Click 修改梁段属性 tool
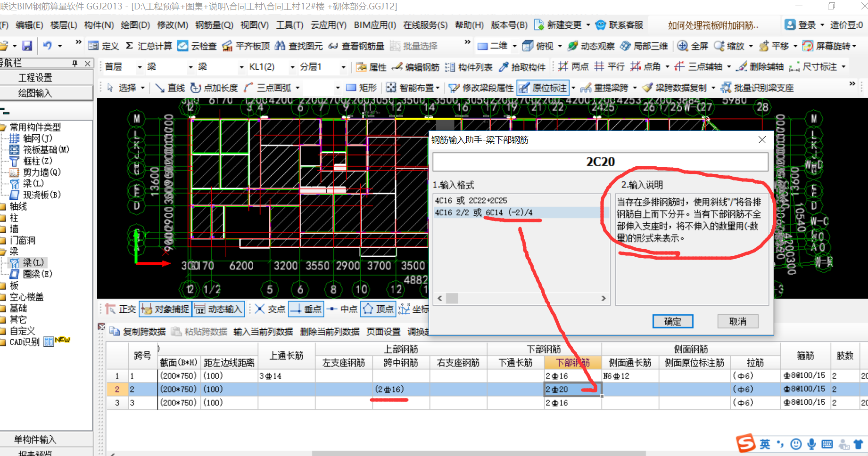The height and width of the screenshot is (456, 868). point(481,88)
